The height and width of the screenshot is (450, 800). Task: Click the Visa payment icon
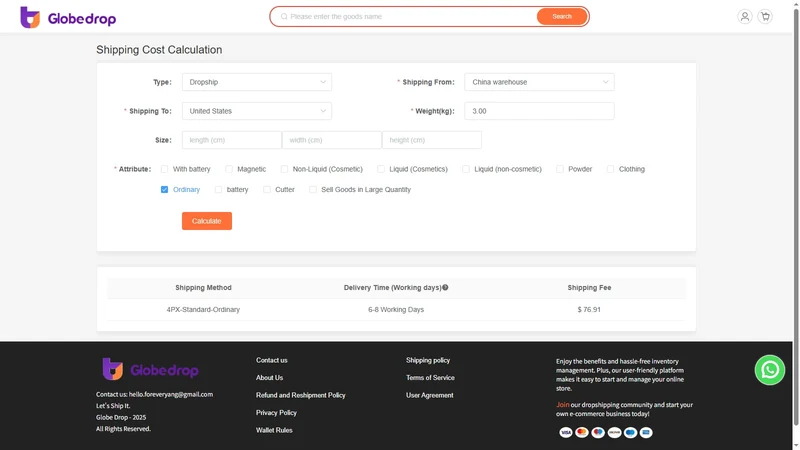[565, 432]
